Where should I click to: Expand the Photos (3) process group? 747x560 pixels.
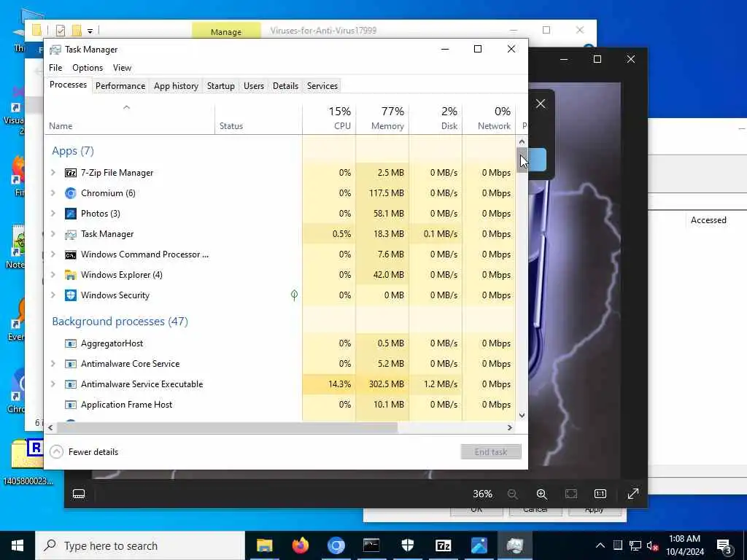pyautogui.click(x=53, y=214)
